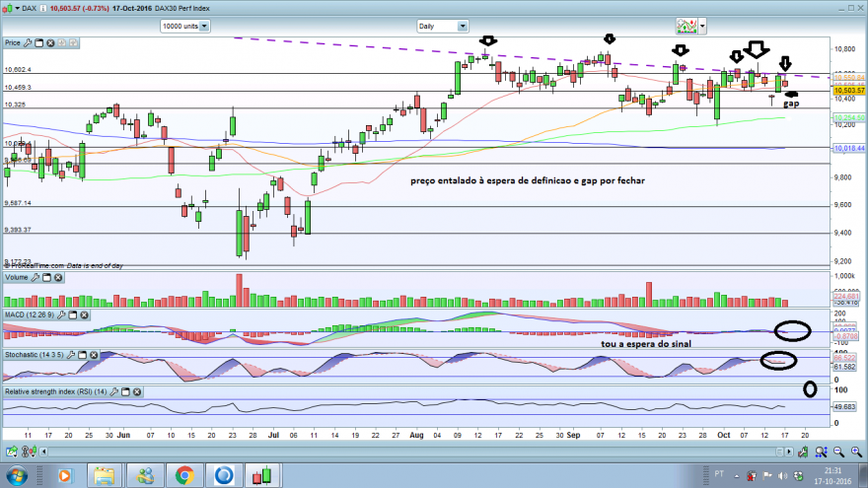Maximize the RSI panel window icon
Image resolution: width=868 pixels, height=488 pixels.
click(x=125, y=391)
